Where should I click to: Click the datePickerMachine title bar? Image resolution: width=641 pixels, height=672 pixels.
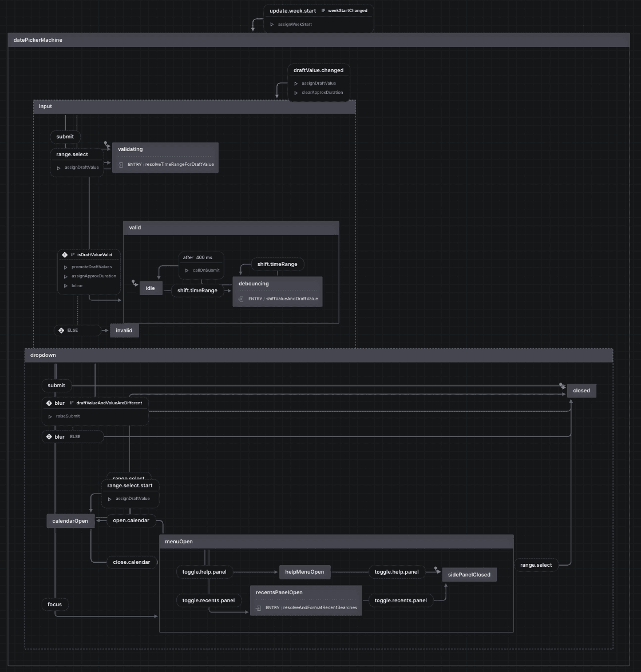click(x=38, y=39)
